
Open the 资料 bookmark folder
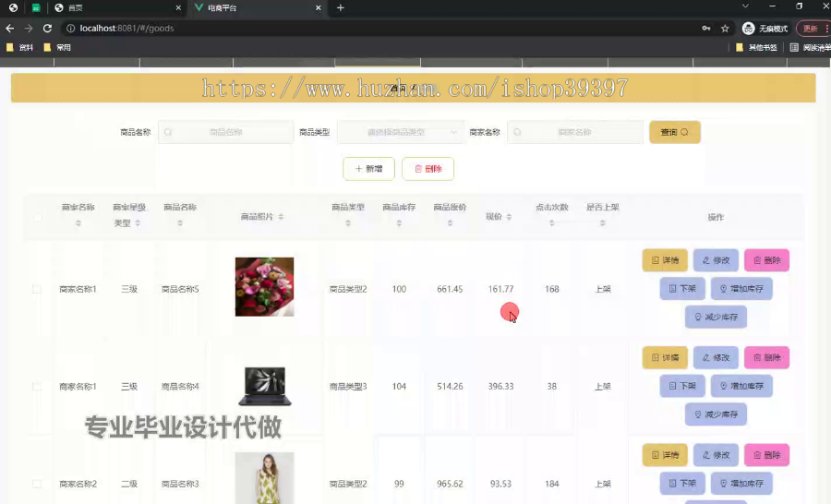[x=19, y=47]
